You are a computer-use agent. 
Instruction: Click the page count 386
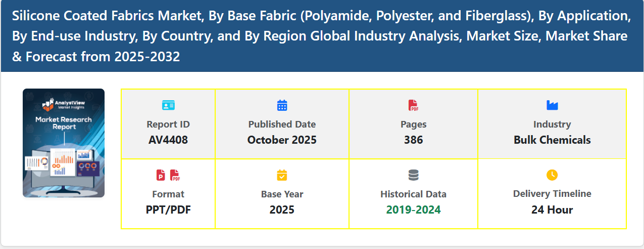(413, 140)
